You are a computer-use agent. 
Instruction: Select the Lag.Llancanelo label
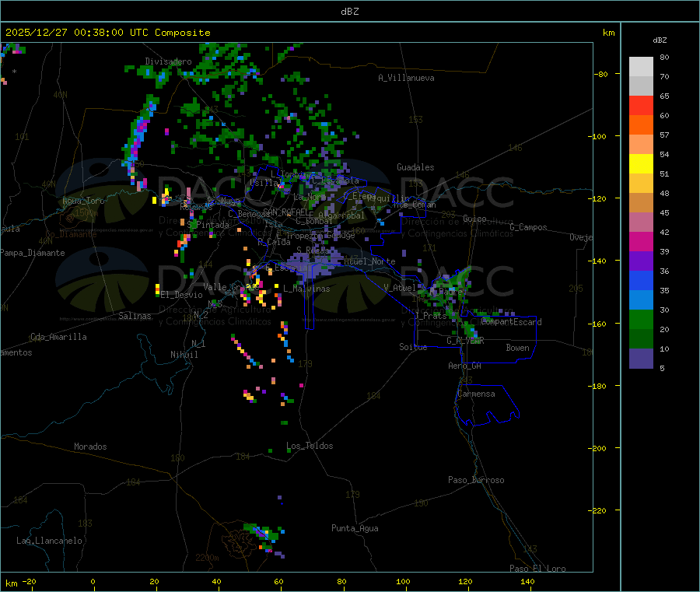click(x=50, y=541)
